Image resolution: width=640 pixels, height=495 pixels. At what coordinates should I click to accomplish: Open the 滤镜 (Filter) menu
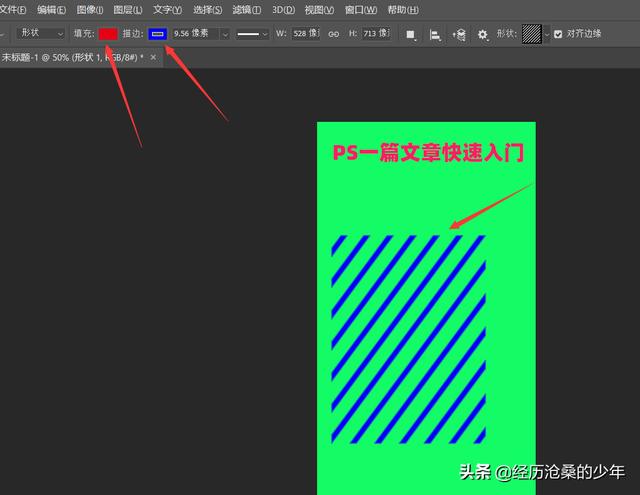point(247,9)
